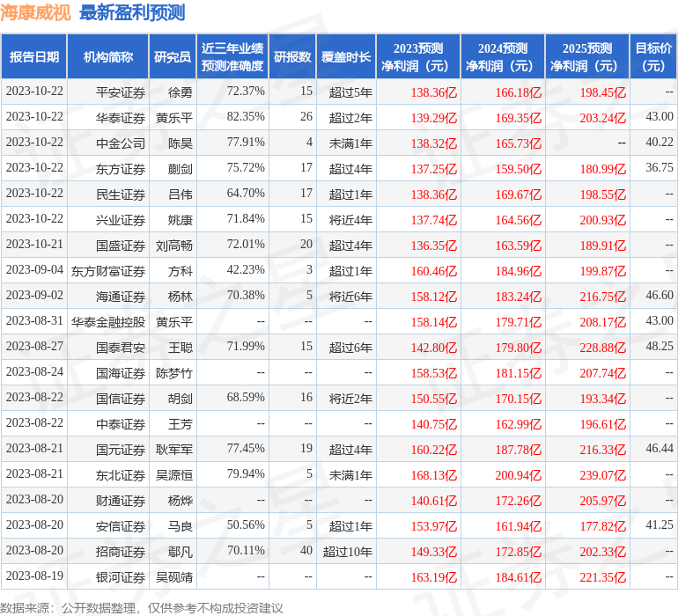Click the 42.23% accuracy value

[246, 270]
